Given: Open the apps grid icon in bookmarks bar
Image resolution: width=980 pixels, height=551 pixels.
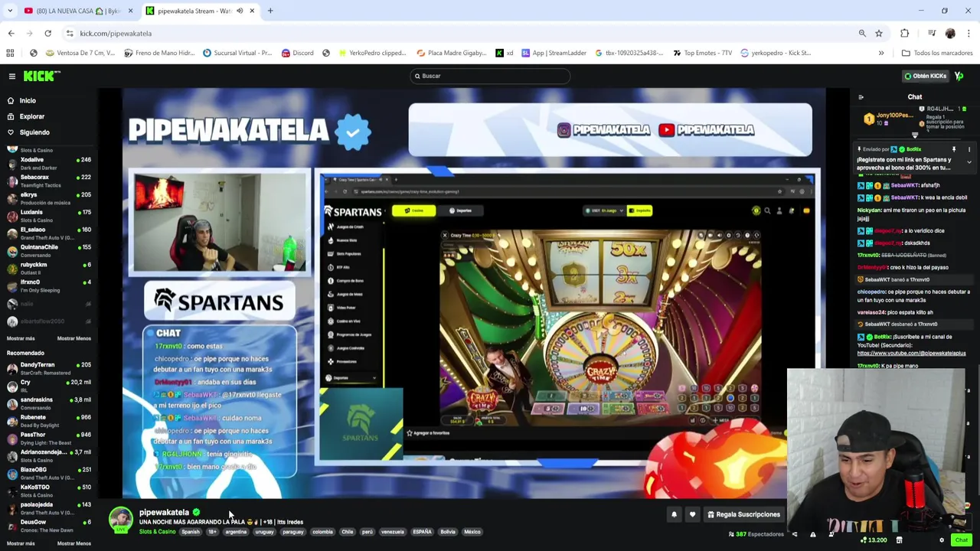Looking at the screenshot, I should tap(10, 53).
